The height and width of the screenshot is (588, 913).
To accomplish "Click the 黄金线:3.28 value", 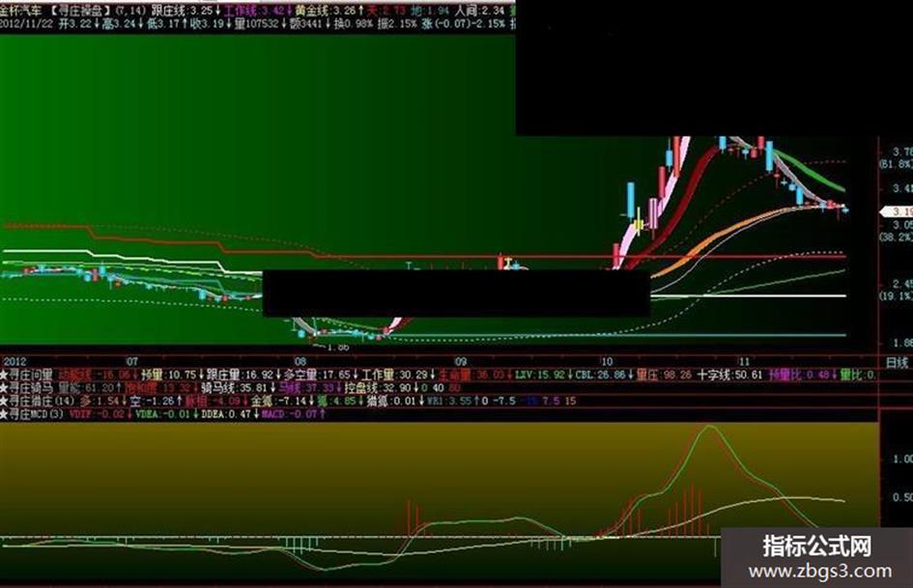I will (327, 10).
